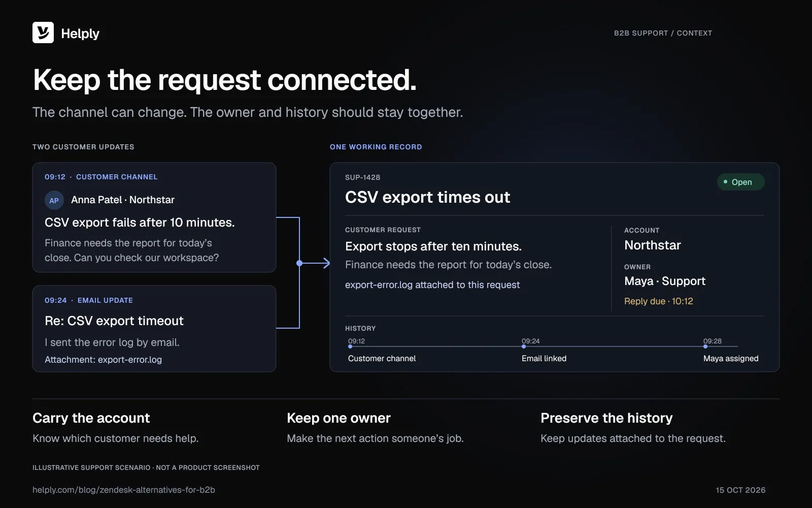This screenshot has height=508, width=812.
Task: Click 'I sent the error log by email.'
Action: tap(112, 342)
